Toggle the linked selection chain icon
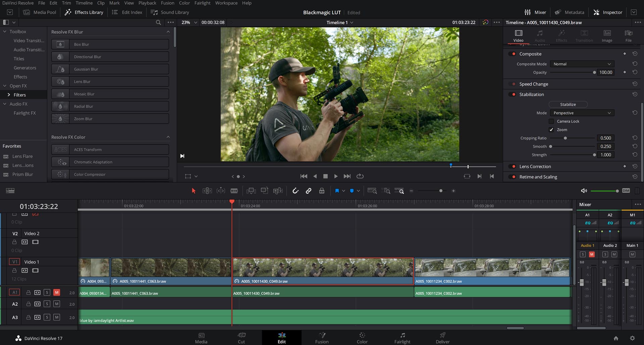644x345 pixels. coord(308,191)
